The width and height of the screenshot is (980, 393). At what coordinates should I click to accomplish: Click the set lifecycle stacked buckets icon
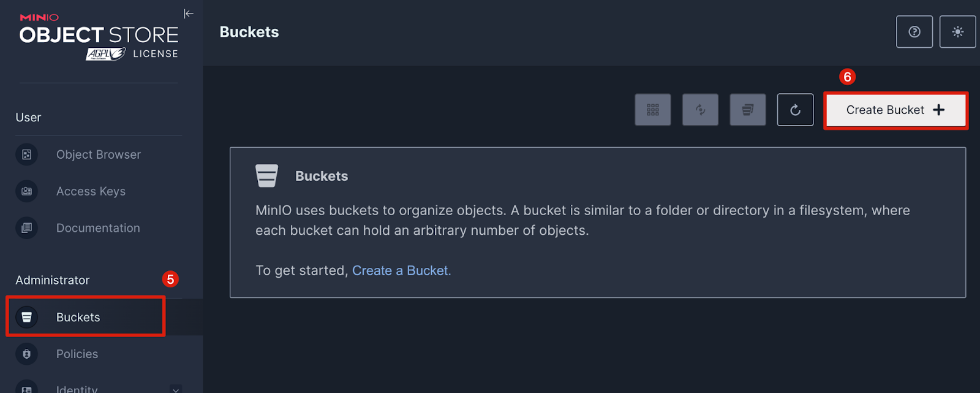point(748,110)
